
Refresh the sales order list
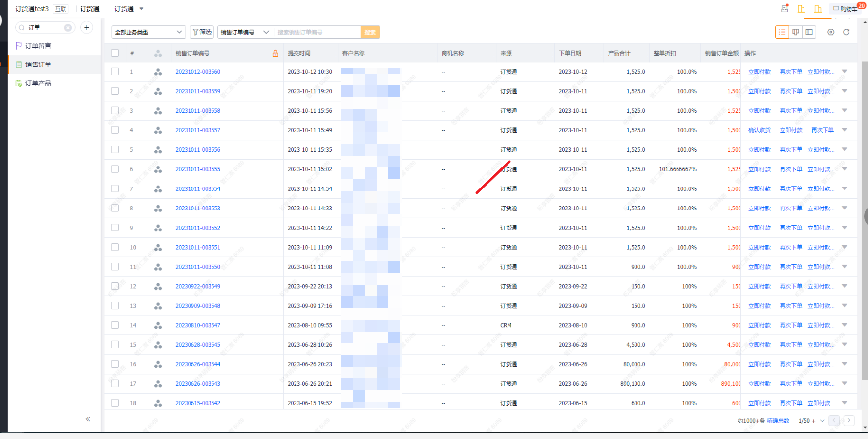[x=847, y=32]
